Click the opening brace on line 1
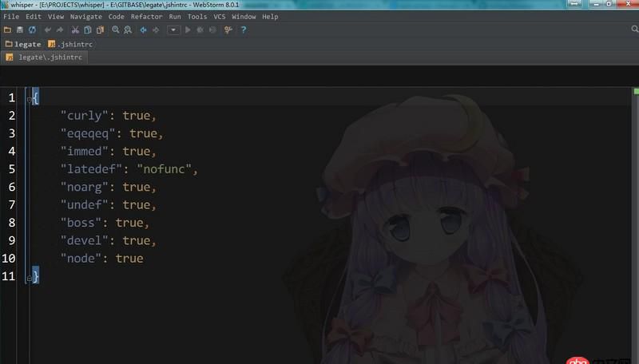 pos(35,97)
